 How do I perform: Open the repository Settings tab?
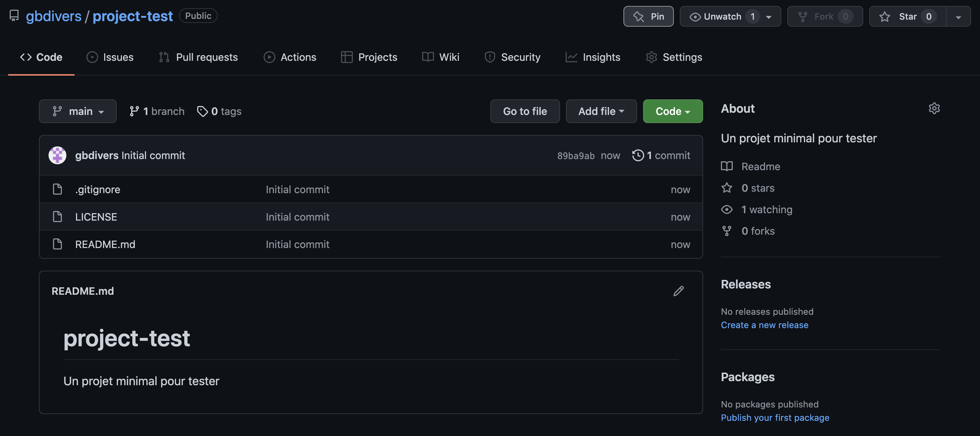[674, 57]
